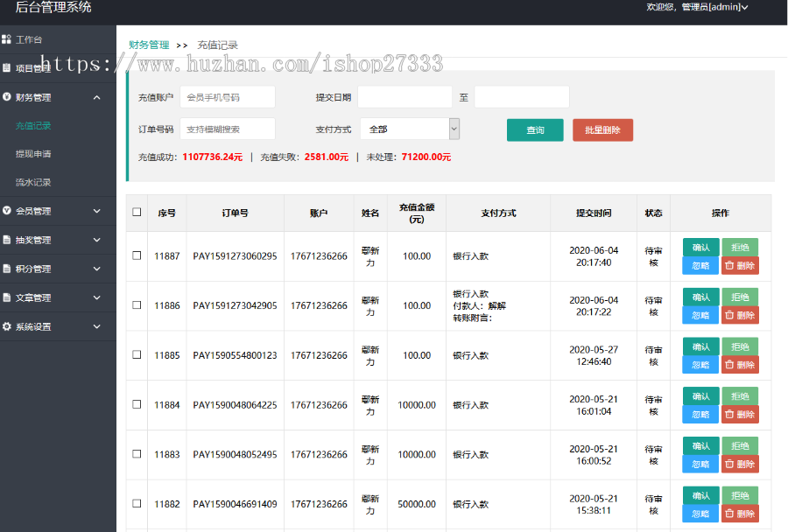788x532 pixels.
Task: Click the 抽奖管理 document icon
Action: (x=6, y=240)
